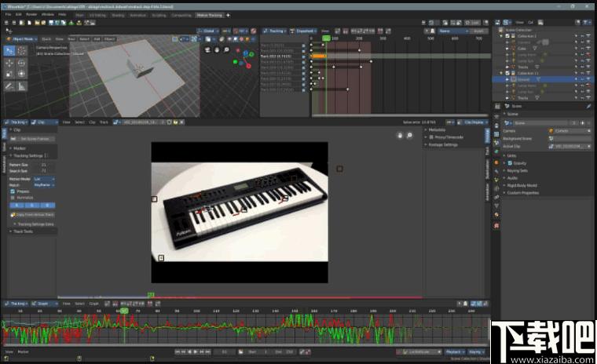Toggle camera view icon in 3D viewport
597x364 pixels.
207,50
